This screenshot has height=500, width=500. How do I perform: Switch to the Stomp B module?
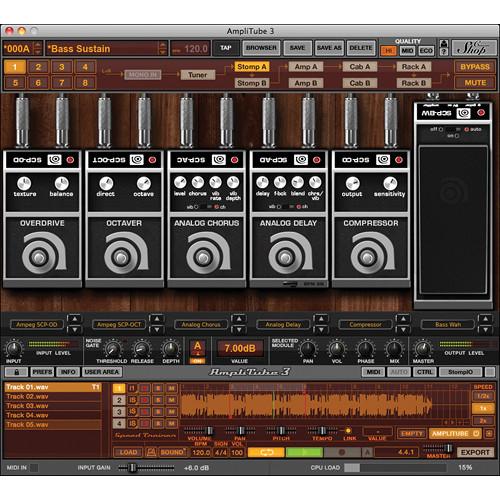point(252,83)
